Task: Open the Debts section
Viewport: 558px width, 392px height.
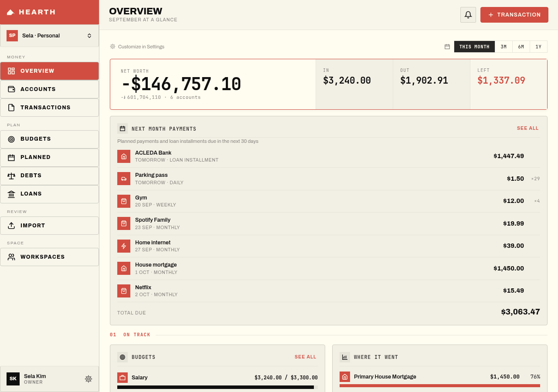Action: tap(50, 176)
